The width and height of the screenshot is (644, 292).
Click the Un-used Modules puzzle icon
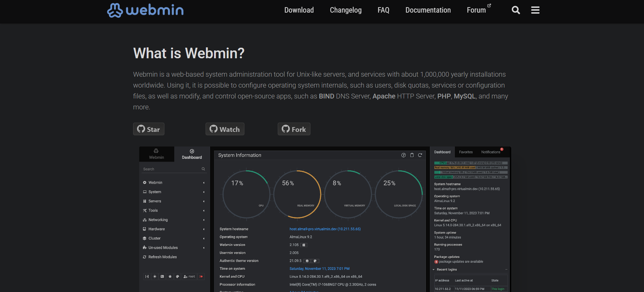[x=145, y=248]
